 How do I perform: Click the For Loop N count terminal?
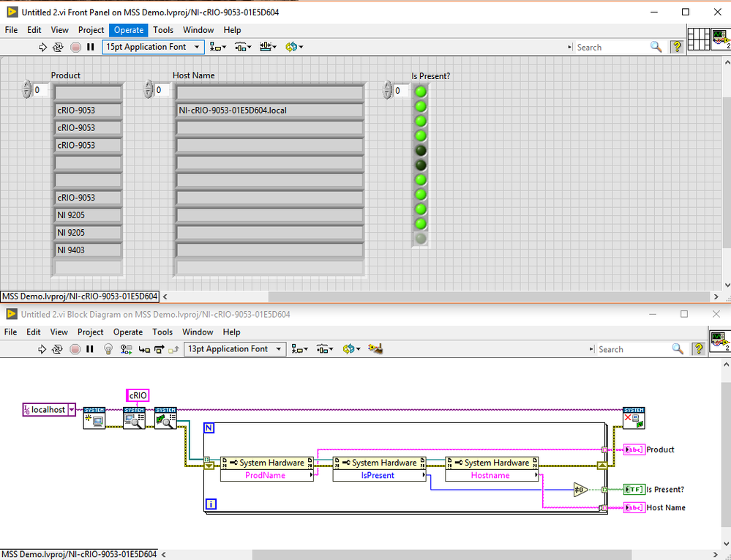209,428
